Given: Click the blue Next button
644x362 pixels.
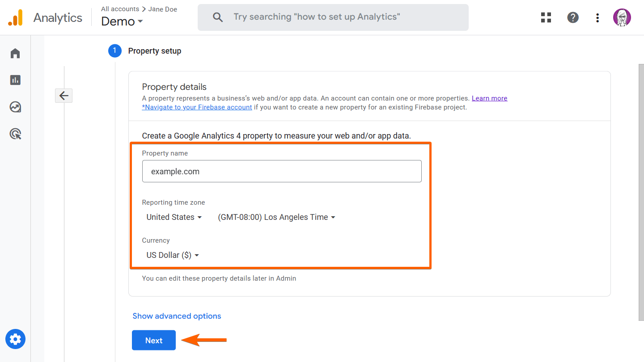Looking at the screenshot, I should tap(153, 341).
